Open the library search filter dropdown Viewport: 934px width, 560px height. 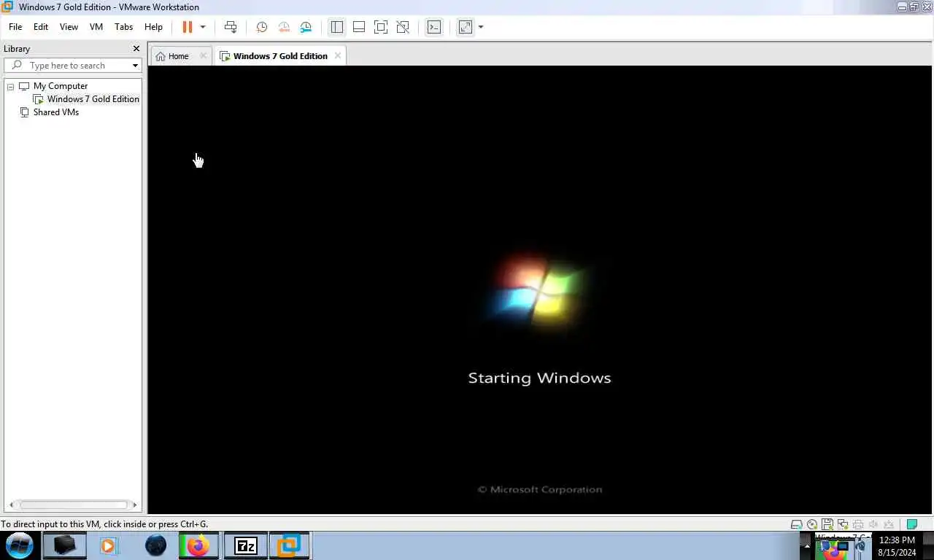pos(135,66)
